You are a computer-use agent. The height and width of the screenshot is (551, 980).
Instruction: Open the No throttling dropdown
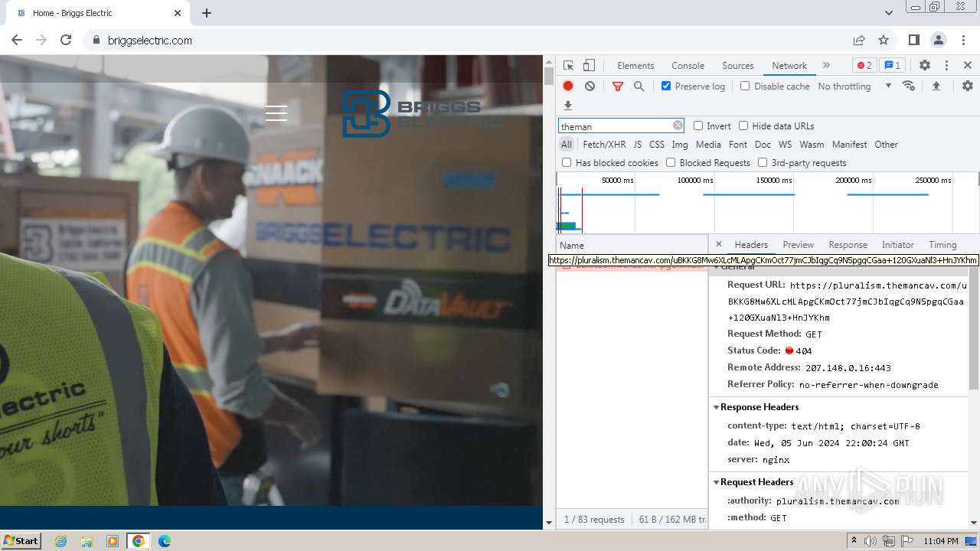pyautogui.click(x=854, y=86)
